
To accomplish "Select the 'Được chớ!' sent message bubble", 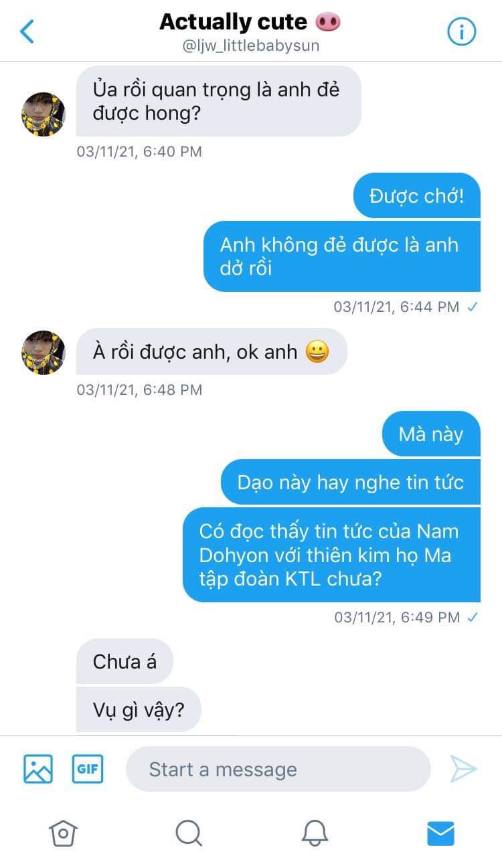I will point(417,195).
